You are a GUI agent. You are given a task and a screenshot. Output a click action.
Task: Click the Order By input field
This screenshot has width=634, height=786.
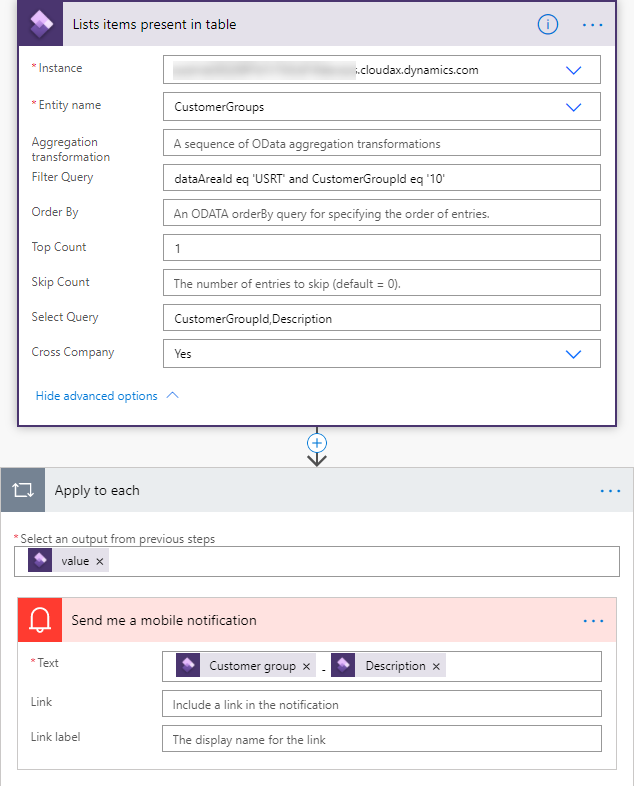[381, 213]
